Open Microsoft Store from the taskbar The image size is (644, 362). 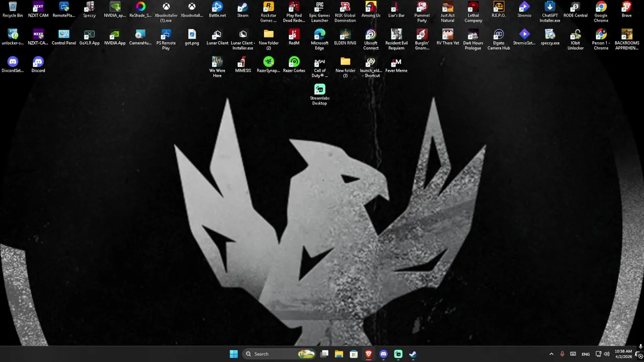pos(354,354)
